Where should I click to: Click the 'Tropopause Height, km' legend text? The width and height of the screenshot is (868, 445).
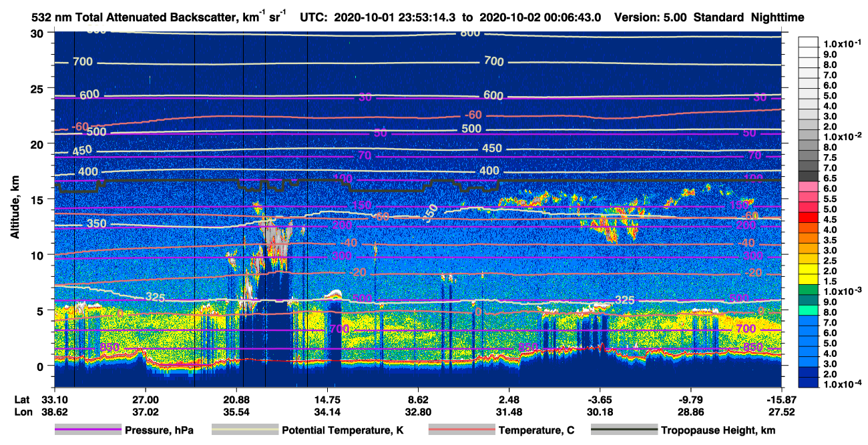pos(718,430)
